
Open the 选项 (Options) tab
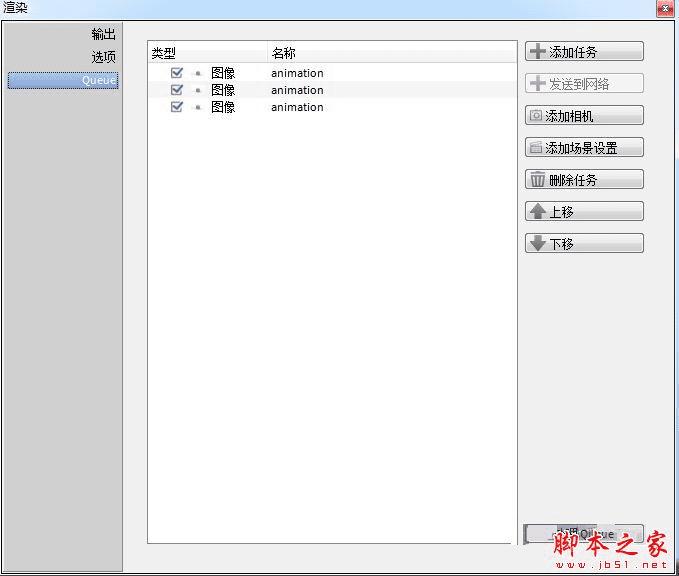pyautogui.click(x=103, y=57)
